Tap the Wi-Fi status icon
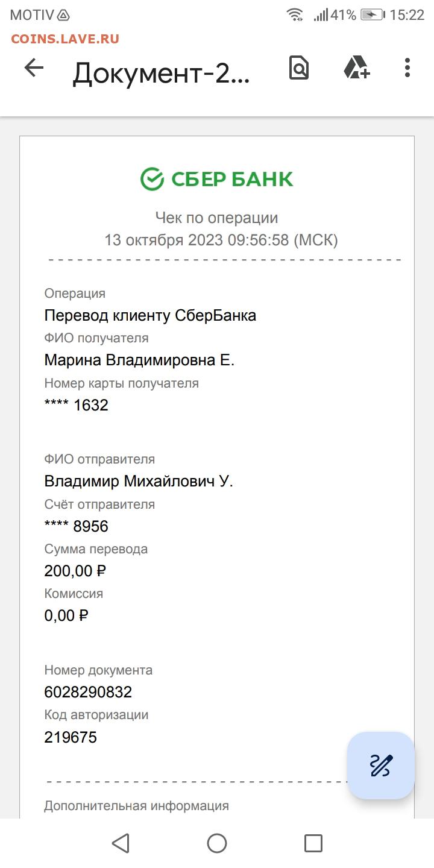 pyautogui.click(x=295, y=15)
